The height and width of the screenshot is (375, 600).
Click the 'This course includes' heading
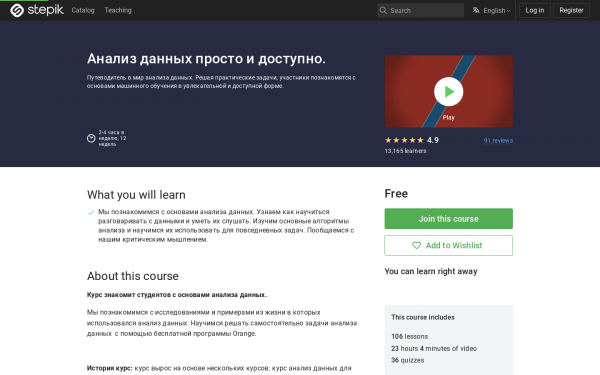[423, 317]
